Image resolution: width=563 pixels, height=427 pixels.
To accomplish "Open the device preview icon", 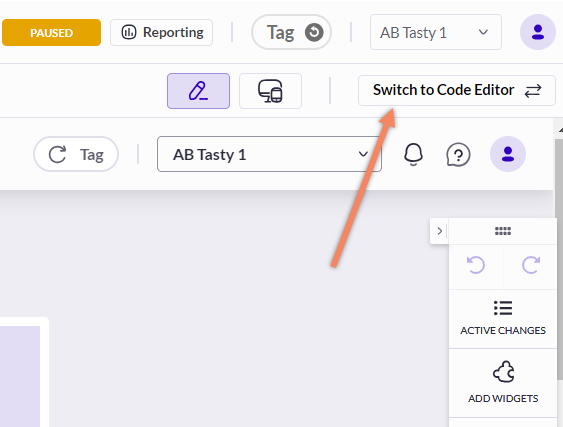I will click(270, 91).
